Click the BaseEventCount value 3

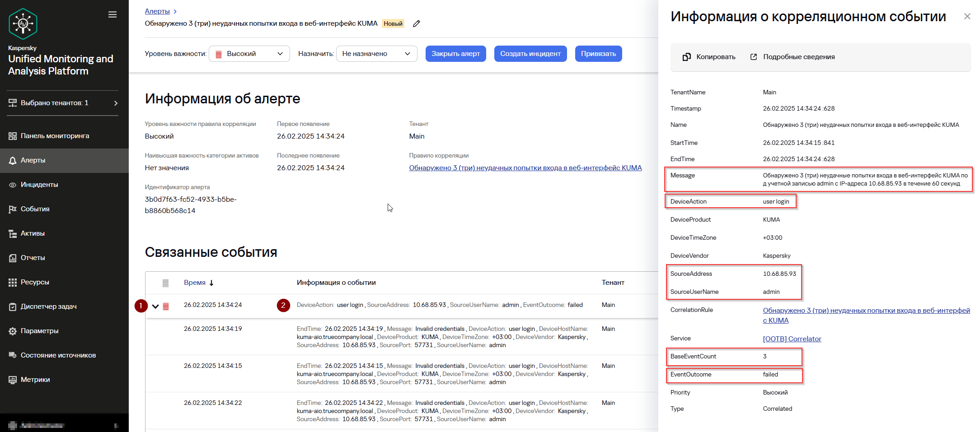[764, 357]
